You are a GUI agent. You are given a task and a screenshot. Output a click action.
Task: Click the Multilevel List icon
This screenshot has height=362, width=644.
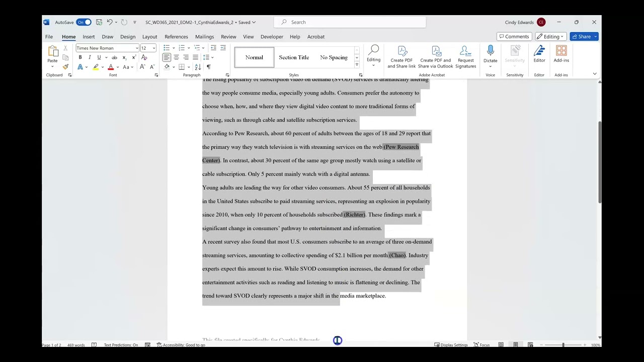(197, 48)
